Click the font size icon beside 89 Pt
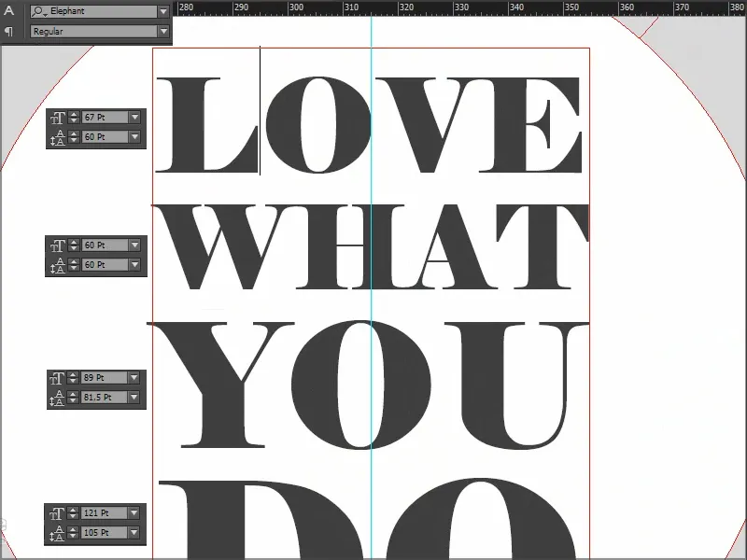 pos(57,378)
